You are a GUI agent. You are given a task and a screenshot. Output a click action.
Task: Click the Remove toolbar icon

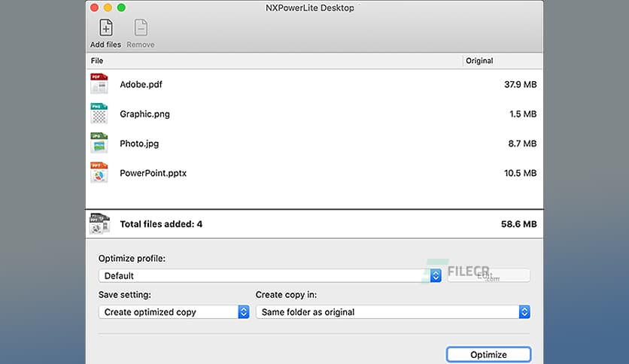click(141, 28)
